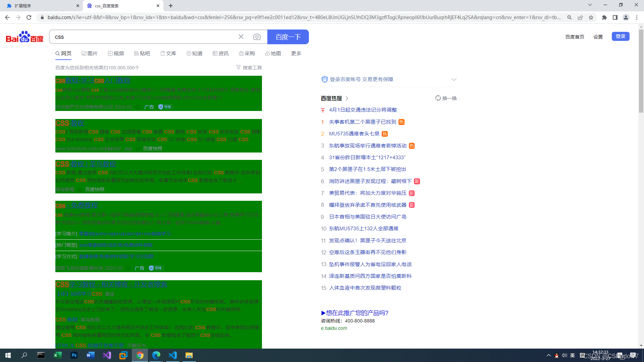Open hot search MU5735遇难者头七祭

point(354,134)
